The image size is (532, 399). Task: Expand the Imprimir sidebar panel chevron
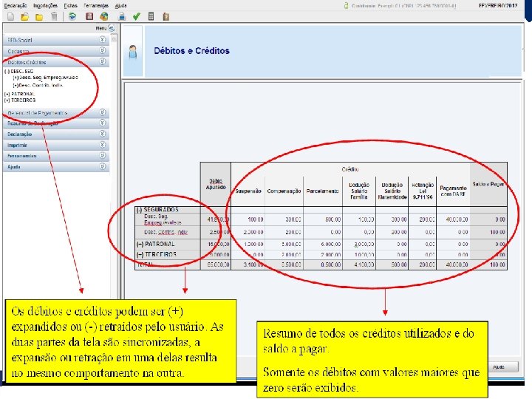pos(103,145)
